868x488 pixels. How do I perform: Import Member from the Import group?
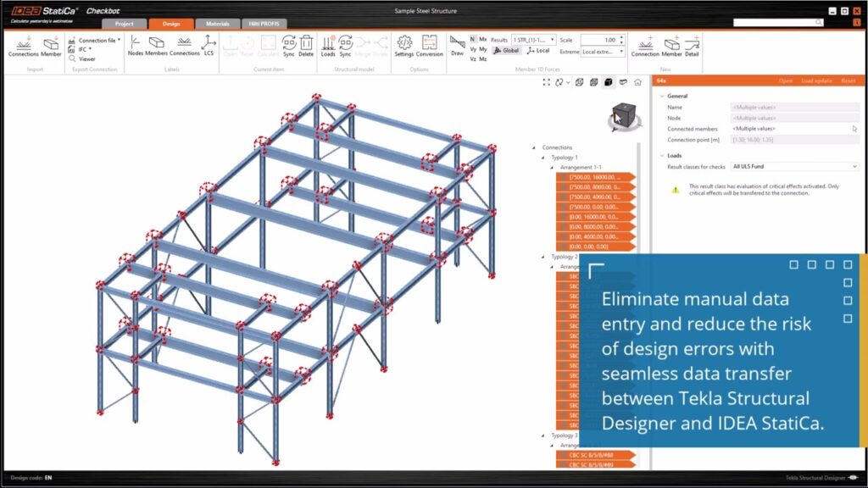tap(51, 47)
